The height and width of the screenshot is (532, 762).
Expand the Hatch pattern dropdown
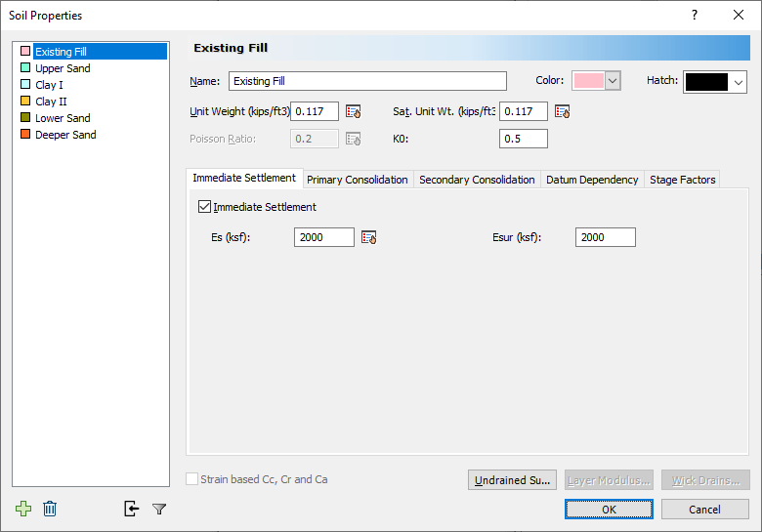tap(739, 83)
